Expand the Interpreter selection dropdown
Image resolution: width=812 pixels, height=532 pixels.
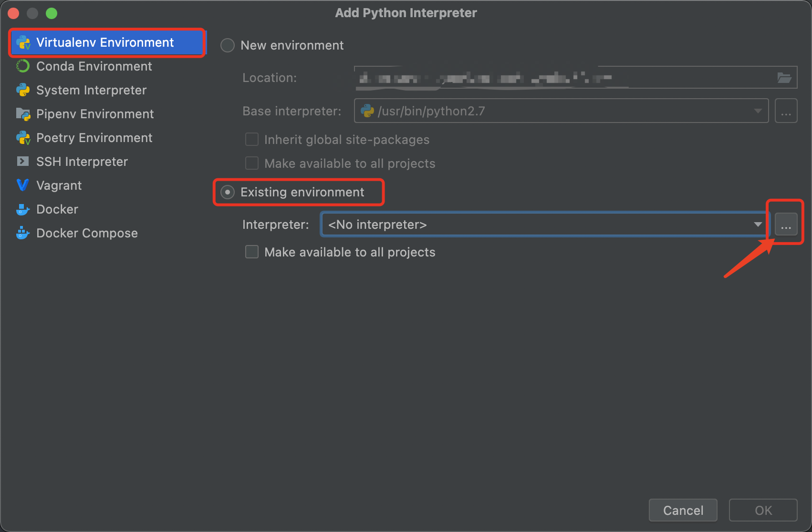[x=758, y=224]
